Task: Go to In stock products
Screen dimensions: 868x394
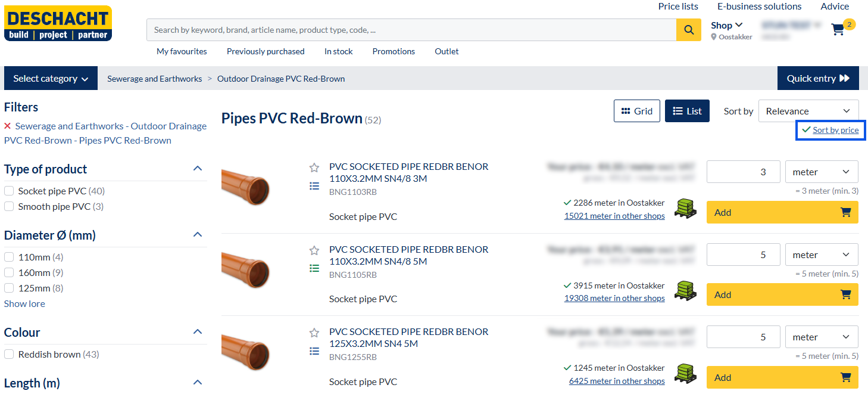Action: pyautogui.click(x=339, y=51)
